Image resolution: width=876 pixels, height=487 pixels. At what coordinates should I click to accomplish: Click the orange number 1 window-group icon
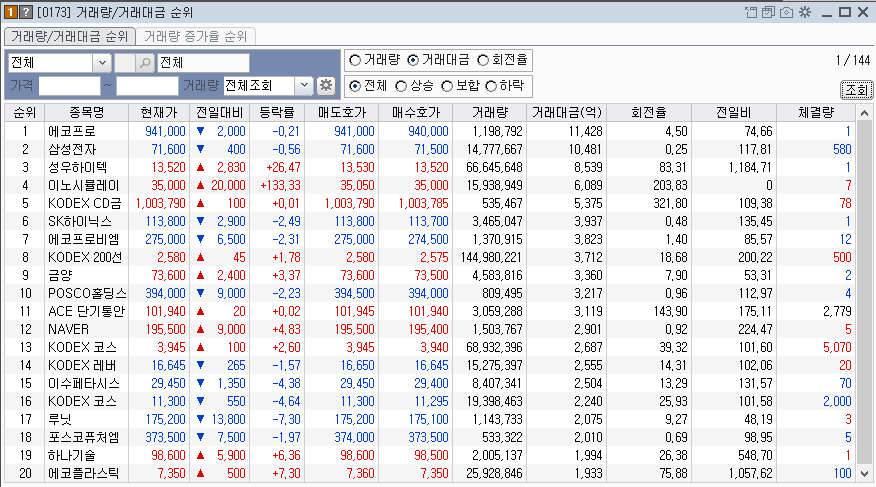pos(11,12)
